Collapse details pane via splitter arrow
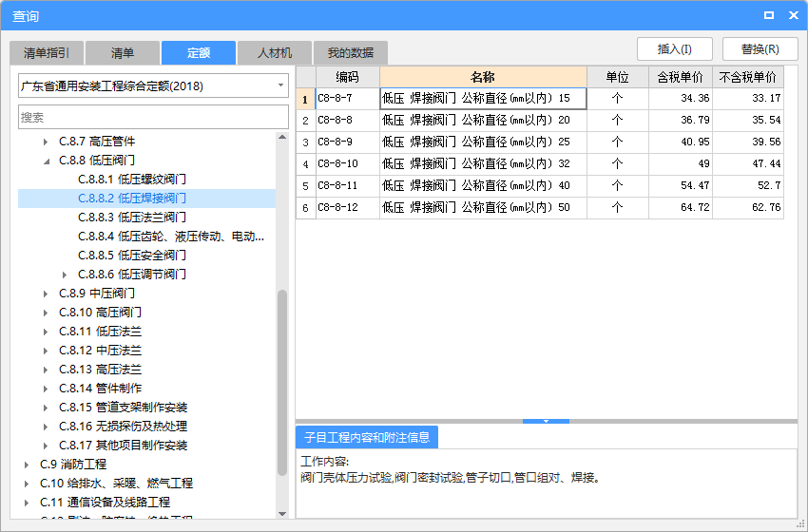 (x=546, y=421)
